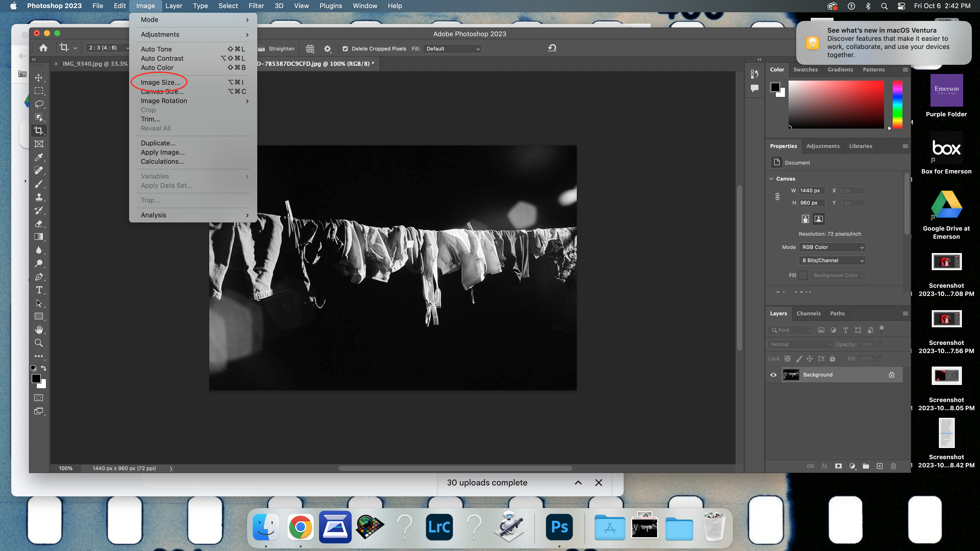The image size is (980, 551).
Task: Swap foreground and background colors
Action: (44, 368)
